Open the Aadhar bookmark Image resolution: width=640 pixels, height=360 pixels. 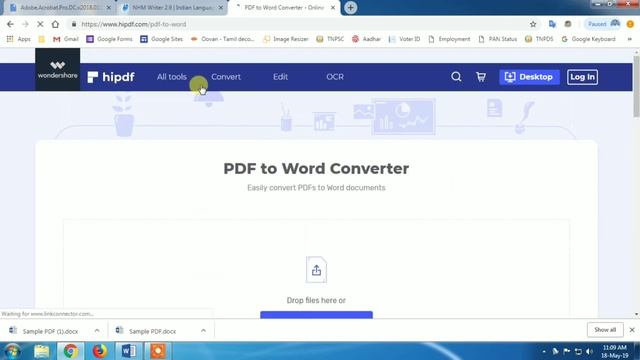[x=366, y=39]
